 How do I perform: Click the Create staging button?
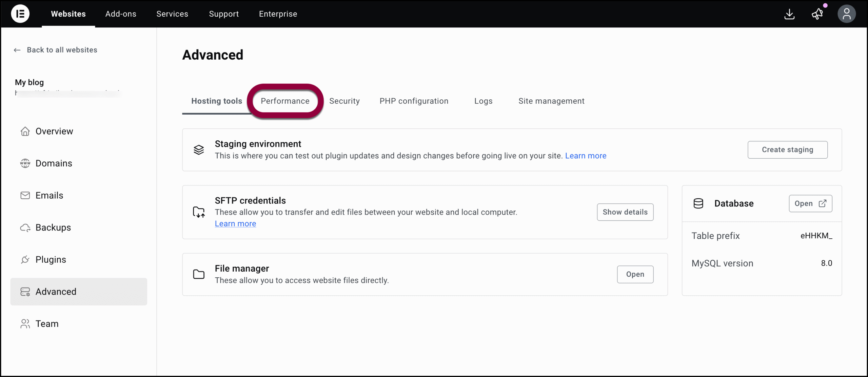click(x=788, y=150)
